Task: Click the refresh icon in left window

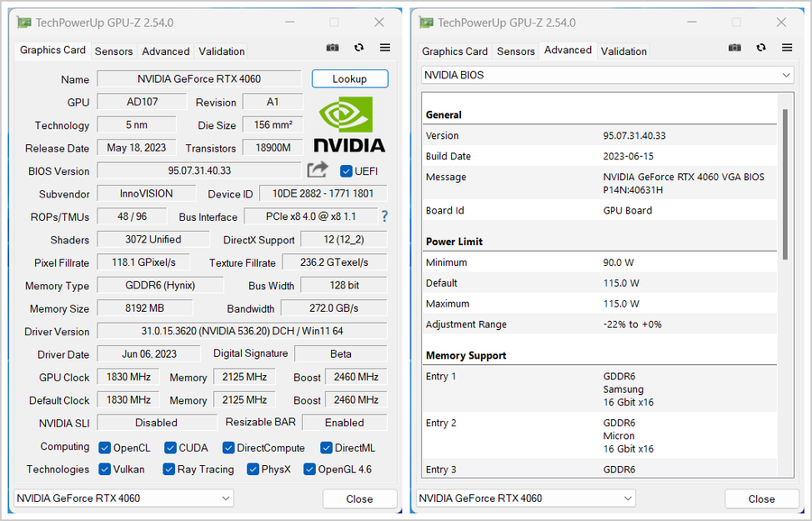Action: (x=359, y=48)
